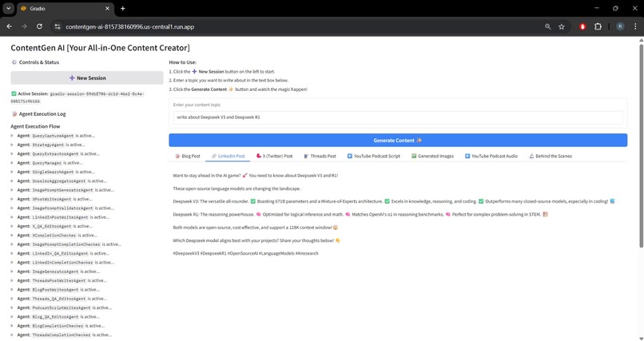Click ImagePromptCompletionChecker log entry

pos(70,244)
